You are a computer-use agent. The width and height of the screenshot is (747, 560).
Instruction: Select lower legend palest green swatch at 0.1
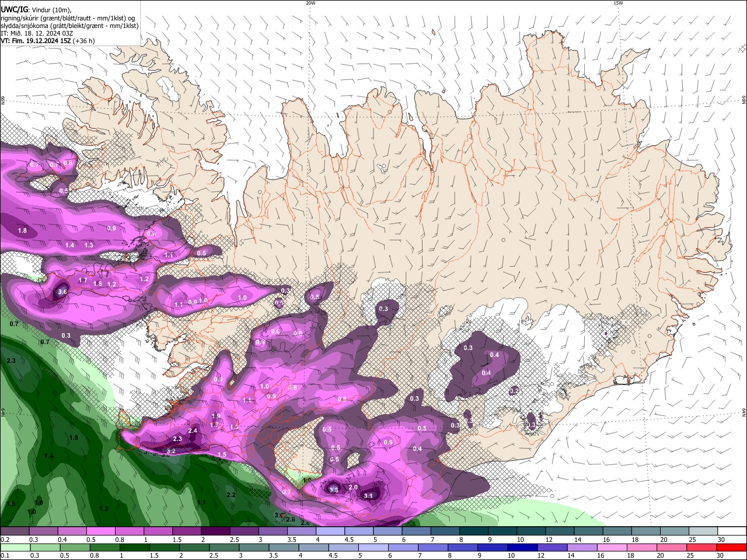coord(15,547)
